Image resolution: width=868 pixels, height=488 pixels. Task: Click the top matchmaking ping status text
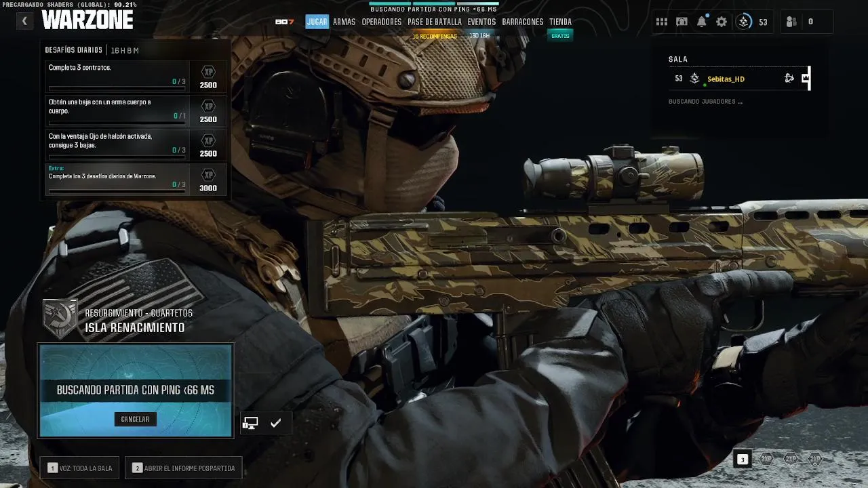(434, 9)
